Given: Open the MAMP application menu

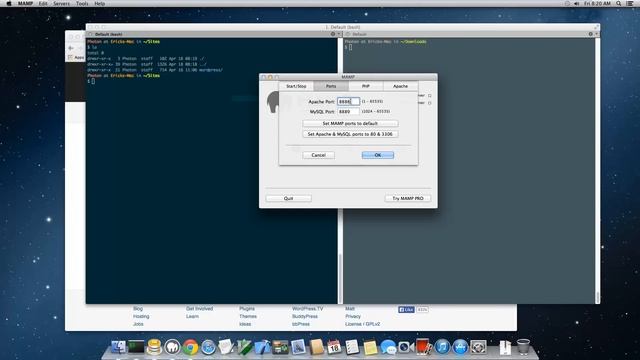Looking at the screenshot, I should (25, 3).
